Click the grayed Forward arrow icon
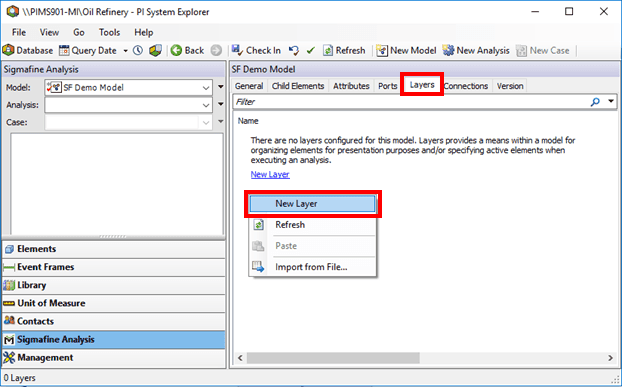Image resolution: width=622 pixels, height=387 pixels. (216, 50)
